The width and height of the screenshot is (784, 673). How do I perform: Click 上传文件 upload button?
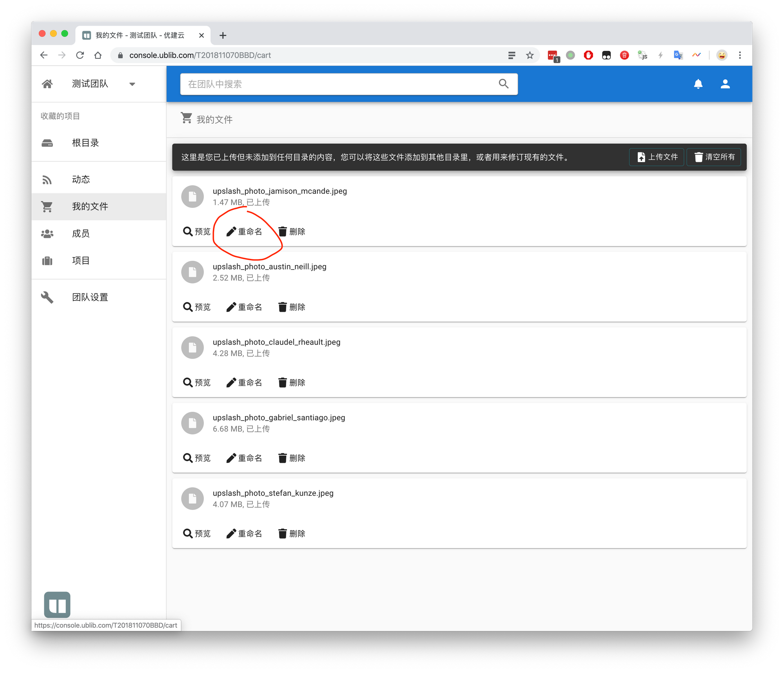point(657,157)
